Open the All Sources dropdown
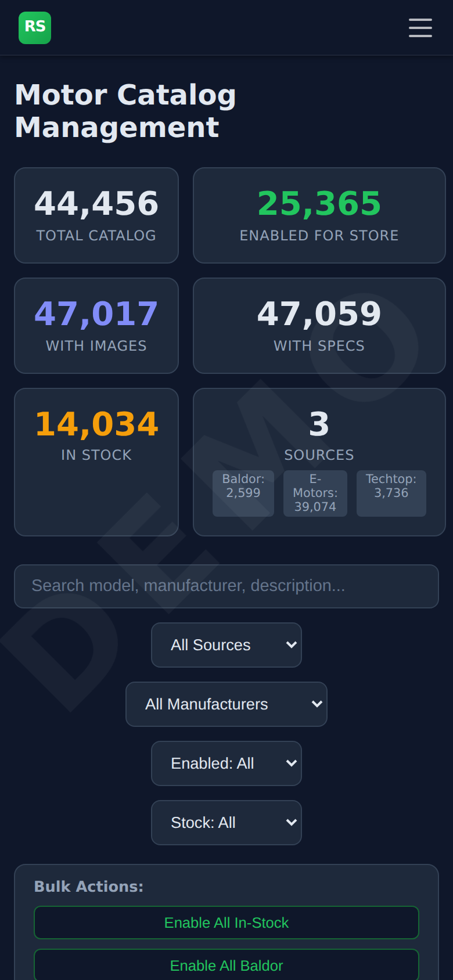Screen dimensions: 453x980 point(227,645)
